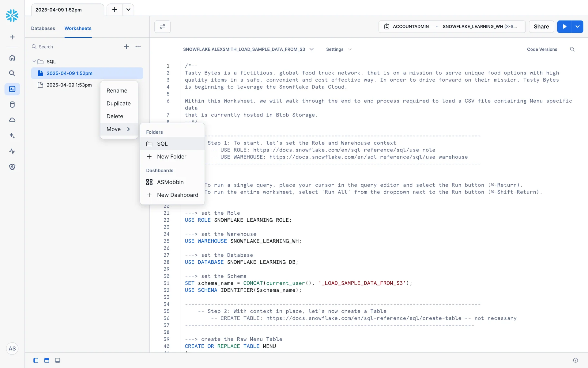Toggle the top editor panel view
Image resolution: width=588 pixels, height=368 pixels.
[47, 360]
